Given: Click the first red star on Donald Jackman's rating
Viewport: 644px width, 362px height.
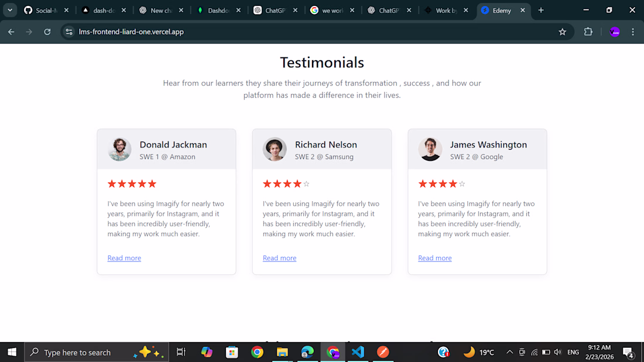Looking at the screenshot, I should tap(112, 184).
